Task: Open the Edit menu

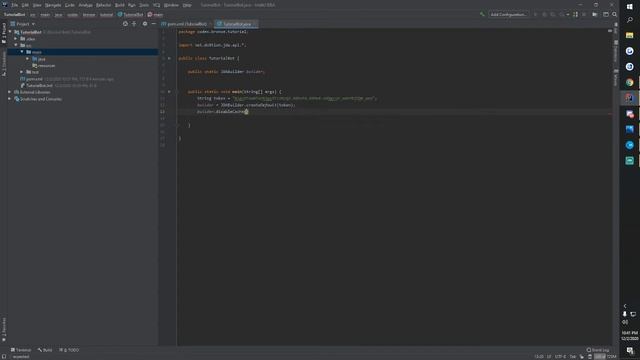Action: point(25,5)
